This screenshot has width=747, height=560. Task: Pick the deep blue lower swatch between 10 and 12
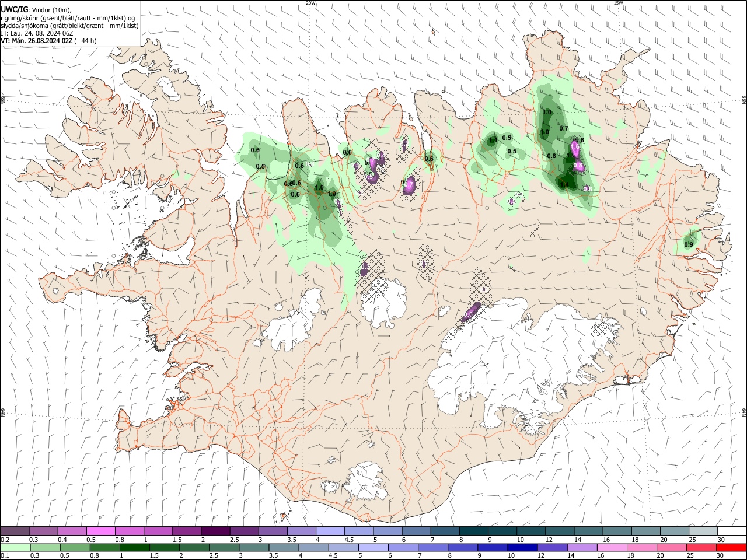(523, 547)
